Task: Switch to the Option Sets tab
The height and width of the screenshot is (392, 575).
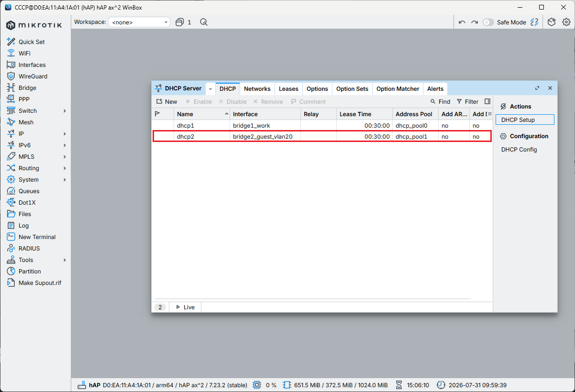Action: (x=352, y=88)
